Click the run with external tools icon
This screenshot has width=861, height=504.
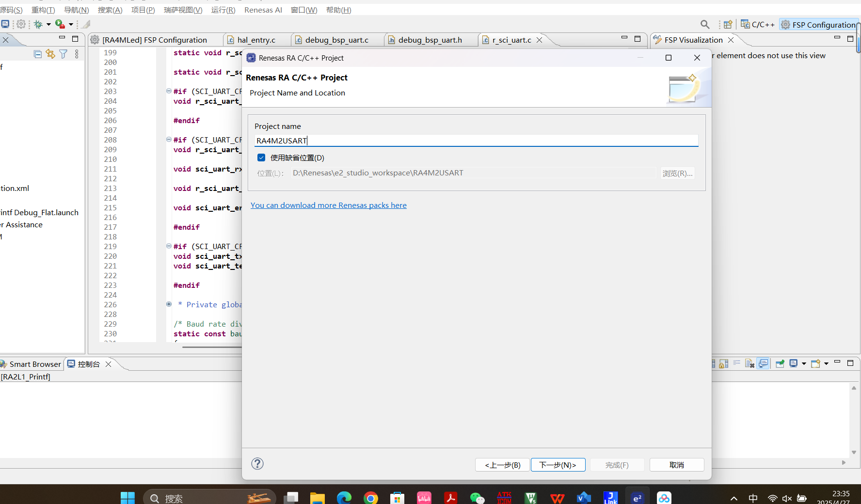click(x=60, y=24)
